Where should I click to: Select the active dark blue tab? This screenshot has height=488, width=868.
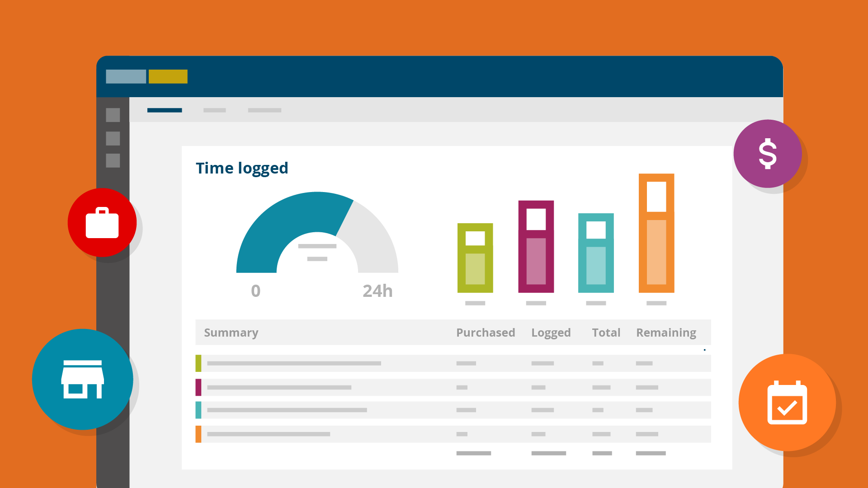point(165,110)
